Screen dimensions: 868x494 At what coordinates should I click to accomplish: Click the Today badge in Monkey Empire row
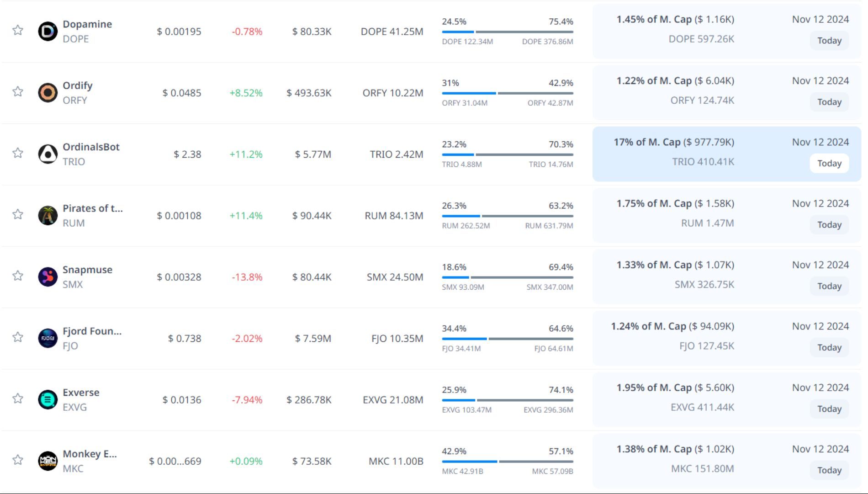coord(829,470)
